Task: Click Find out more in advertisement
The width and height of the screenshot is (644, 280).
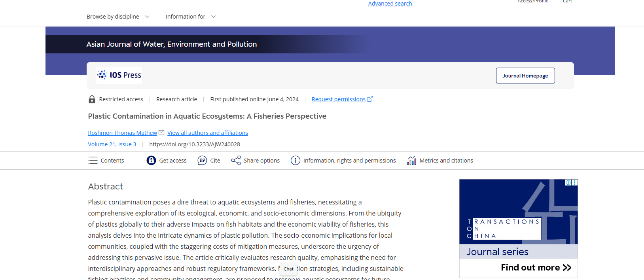Action: point(536,268)
